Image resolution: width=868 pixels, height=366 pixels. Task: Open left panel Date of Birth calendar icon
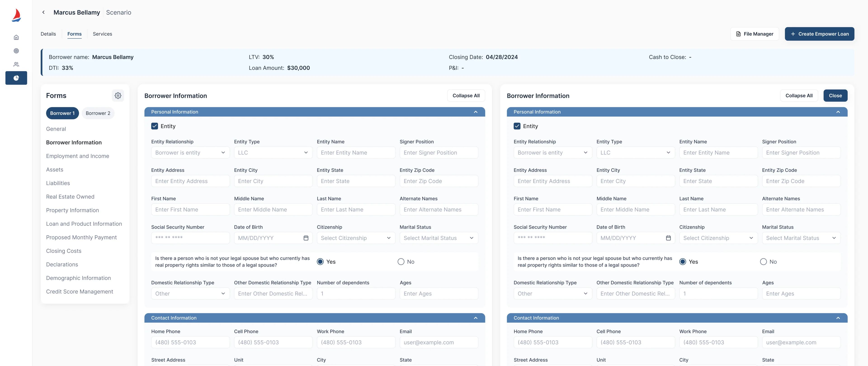(x=306, y=238)
